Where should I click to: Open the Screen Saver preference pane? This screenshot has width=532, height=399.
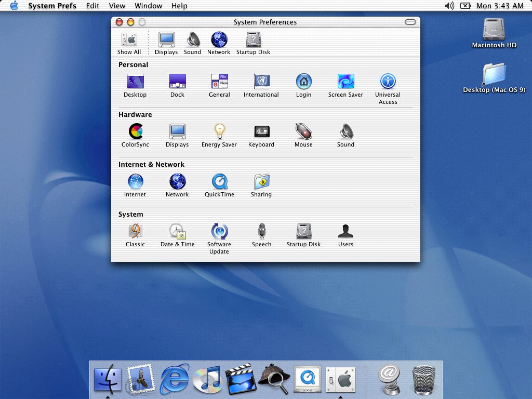(x=345, y=82)
